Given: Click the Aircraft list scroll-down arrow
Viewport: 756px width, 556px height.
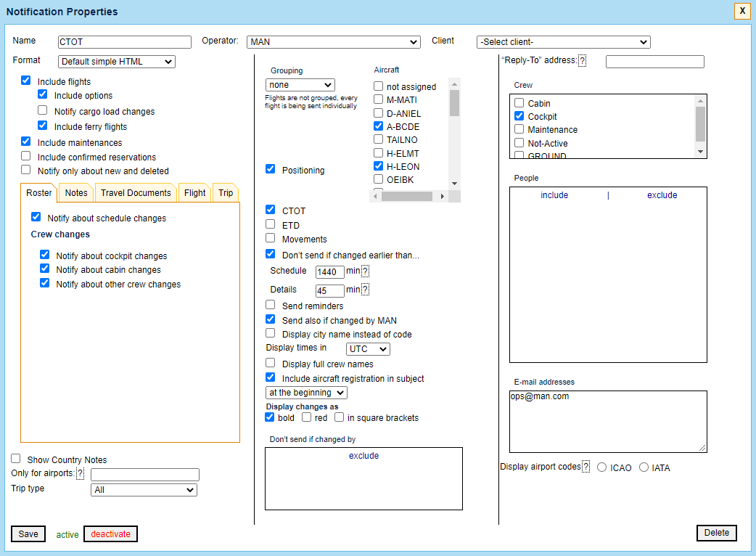Looking at the screenshot, I should click(454, 184).
